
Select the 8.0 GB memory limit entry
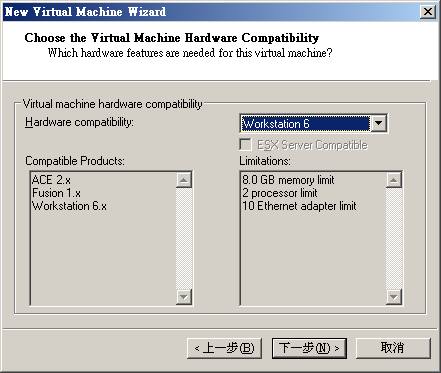point(288,180)
